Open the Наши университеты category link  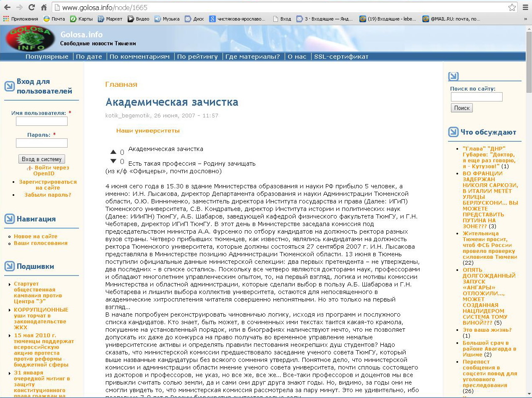pyautogui.click(x=148, y=130)
